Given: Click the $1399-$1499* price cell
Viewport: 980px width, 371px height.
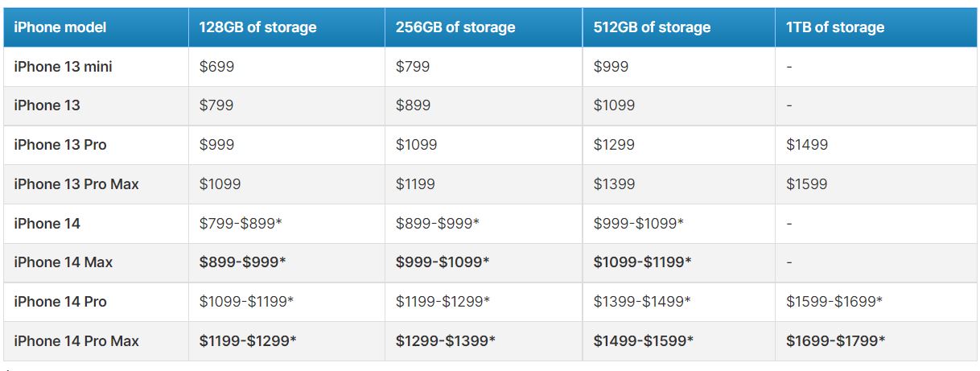Looking at the screenshot, I should pyautogui.click(x=642, y=302).
